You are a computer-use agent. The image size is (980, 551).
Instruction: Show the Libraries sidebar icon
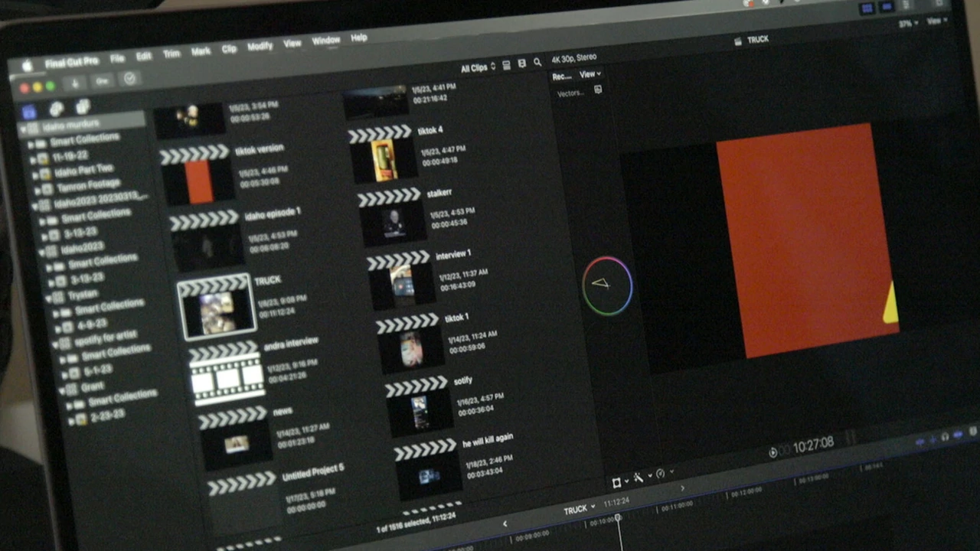[29, 112]
